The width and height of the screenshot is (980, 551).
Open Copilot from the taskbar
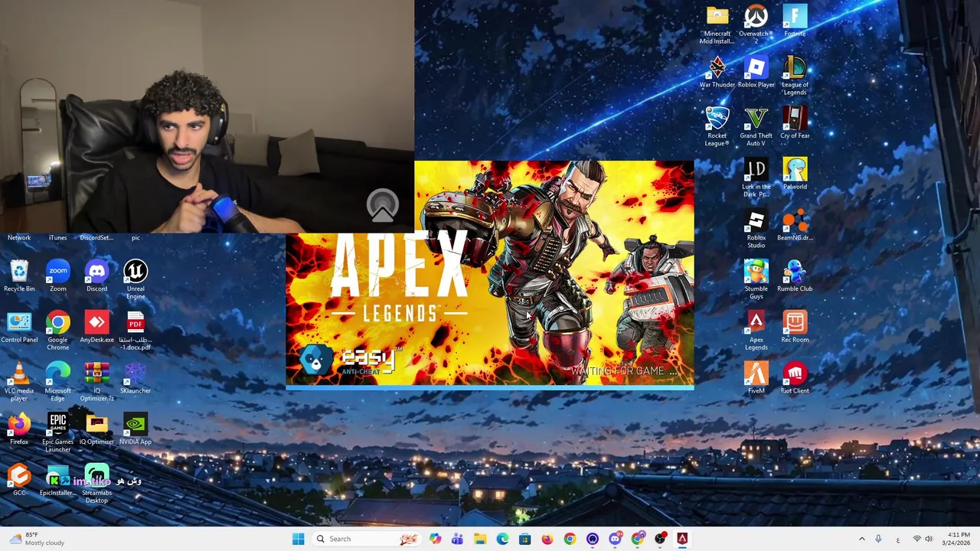(435, 539)
